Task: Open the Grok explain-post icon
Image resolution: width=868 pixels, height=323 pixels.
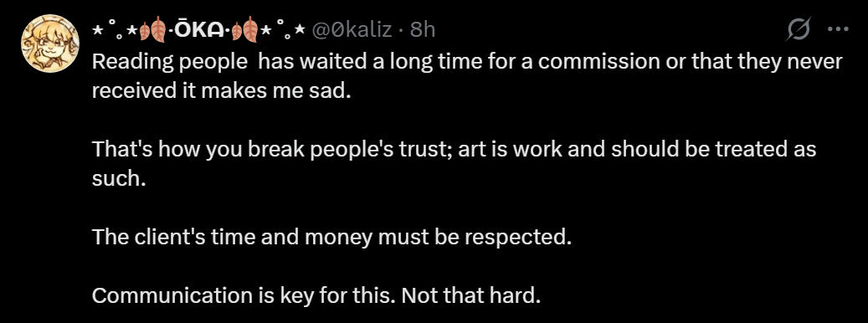Action: coord(799,28)
